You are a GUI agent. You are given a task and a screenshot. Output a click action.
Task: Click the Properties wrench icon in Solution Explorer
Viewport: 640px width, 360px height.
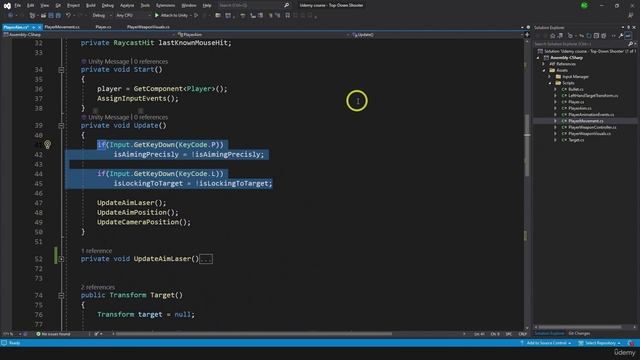[621, 36]
